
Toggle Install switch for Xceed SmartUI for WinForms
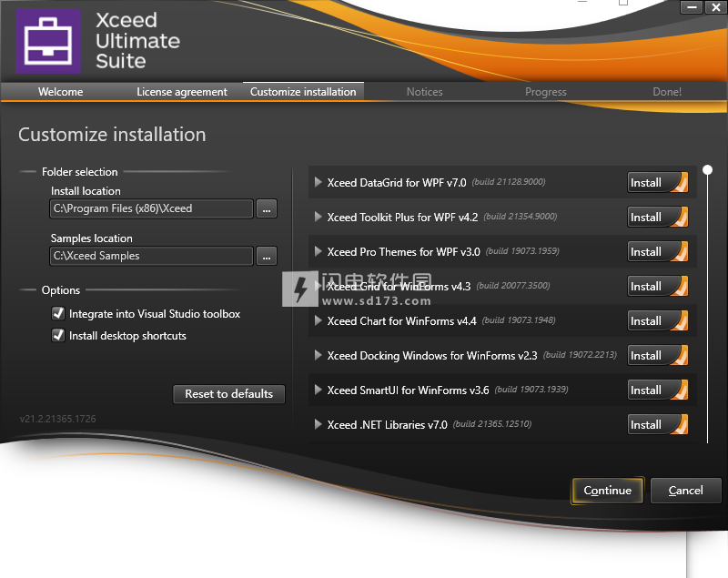click(x=658, y=390)
